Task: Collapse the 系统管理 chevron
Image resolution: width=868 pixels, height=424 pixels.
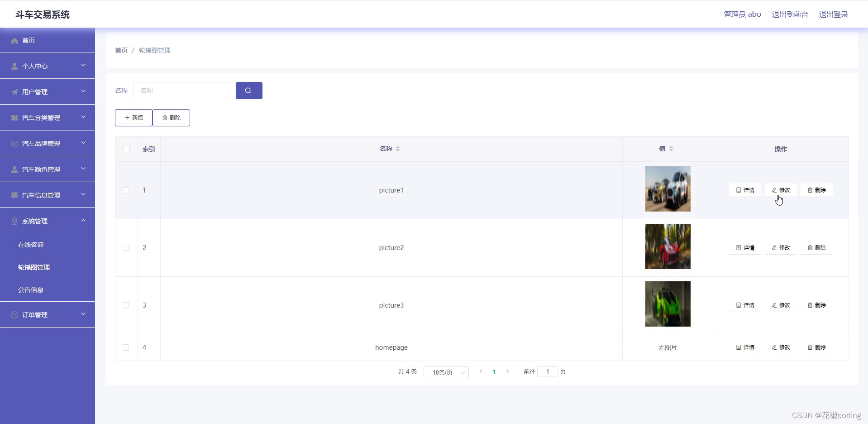Action: [x=83, y=220]
